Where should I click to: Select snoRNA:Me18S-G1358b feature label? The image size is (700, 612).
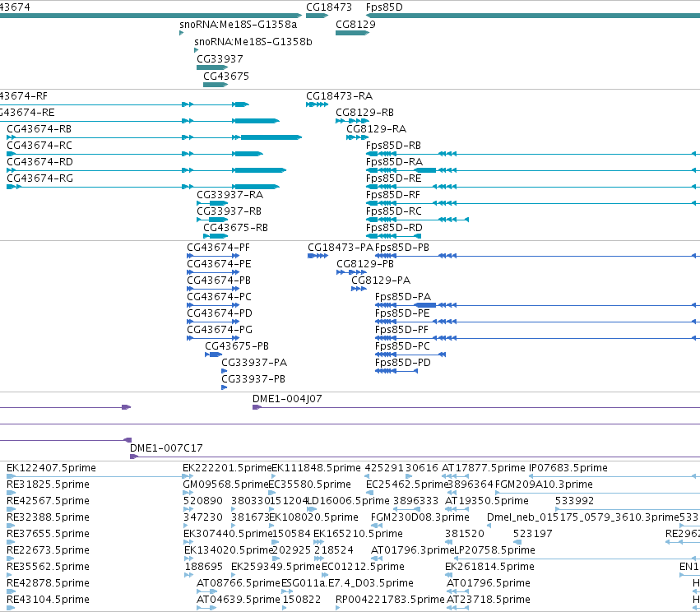253,42
